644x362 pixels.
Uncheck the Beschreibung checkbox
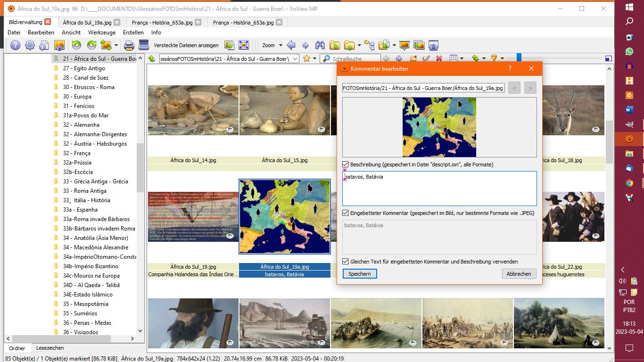click(346, 165)
